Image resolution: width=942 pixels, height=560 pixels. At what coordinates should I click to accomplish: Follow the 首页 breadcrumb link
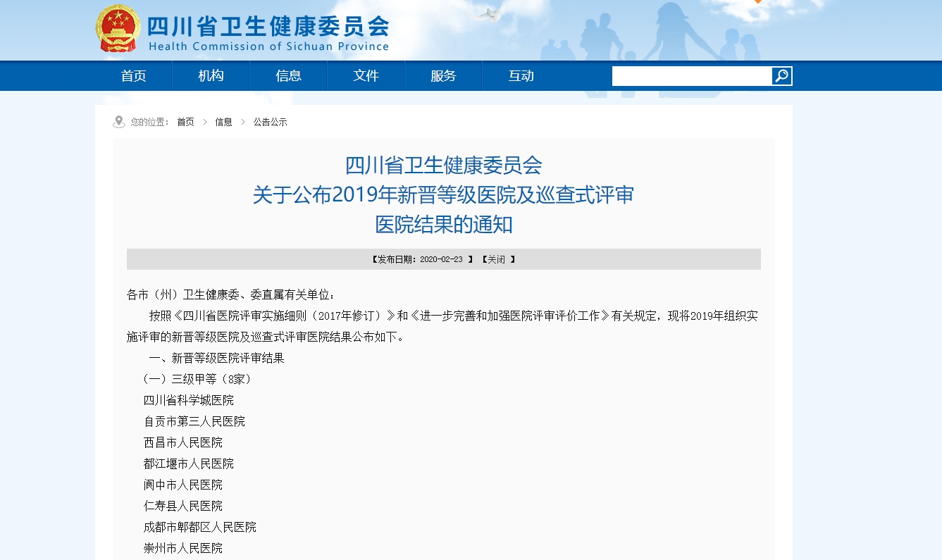[185, 122]
